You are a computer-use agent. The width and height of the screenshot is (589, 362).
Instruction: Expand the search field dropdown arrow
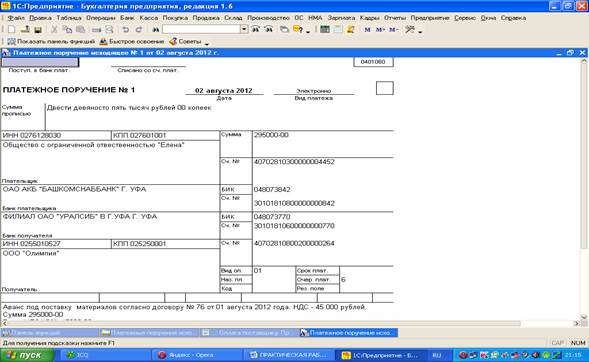pyautogui.click(x=244, y=29)
